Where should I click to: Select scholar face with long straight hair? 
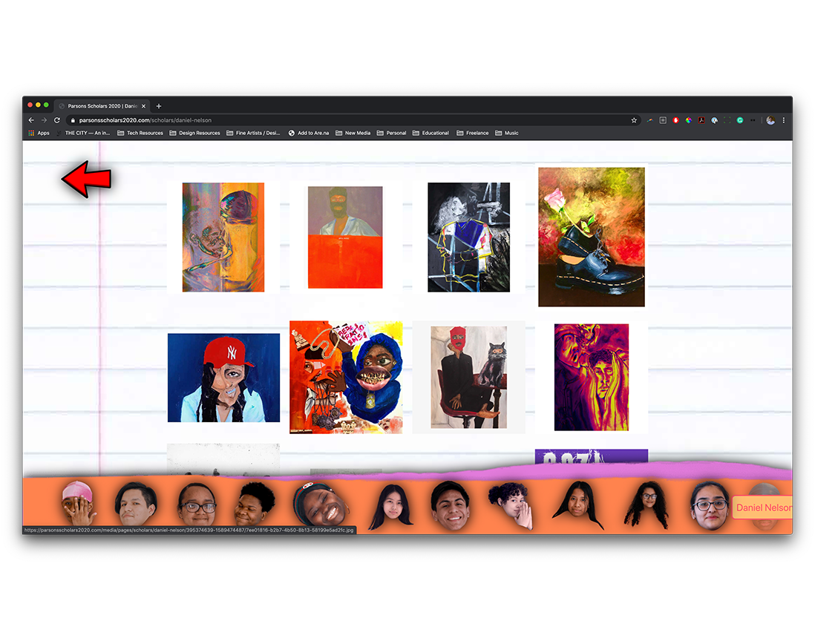point(391,506)
